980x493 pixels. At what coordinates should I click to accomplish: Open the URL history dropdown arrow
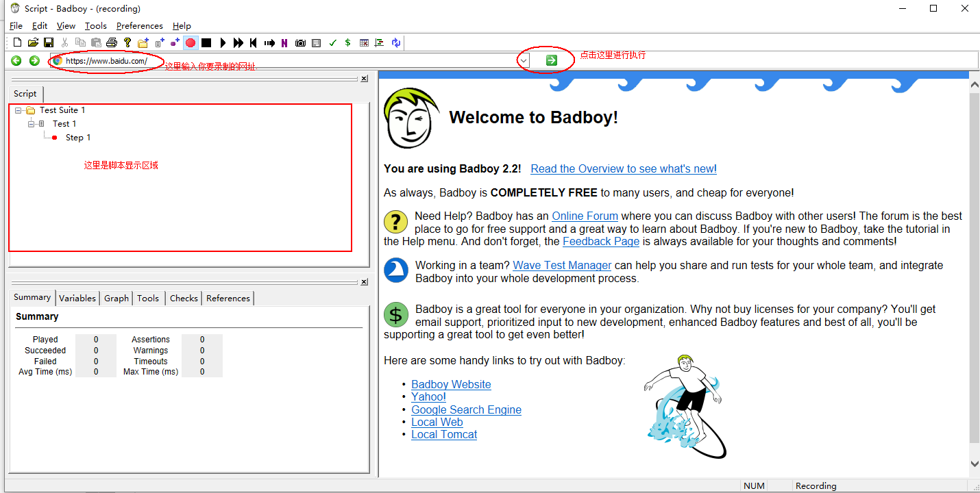coord(523,60)
